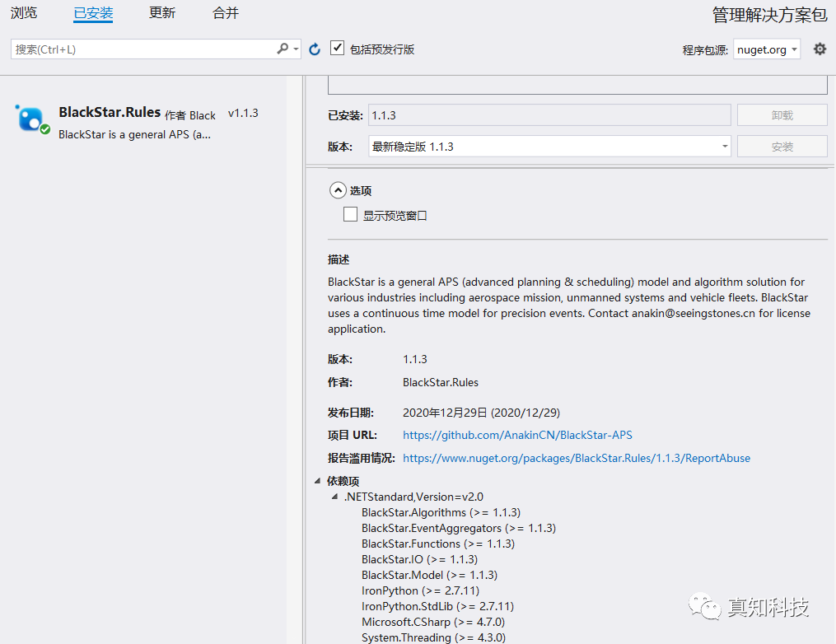Screen dimensions: 836x644
Task: Open the GitHub project URL link
Action: [517, 435]
